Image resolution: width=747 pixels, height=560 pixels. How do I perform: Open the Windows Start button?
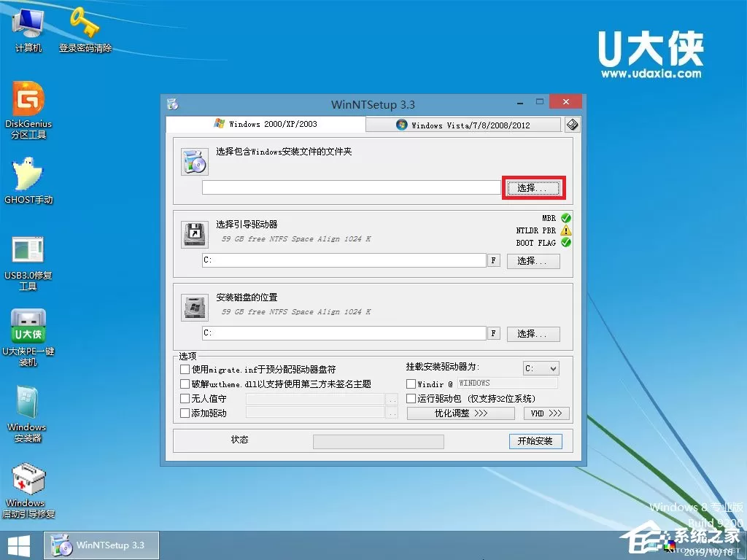coord(19,545)
